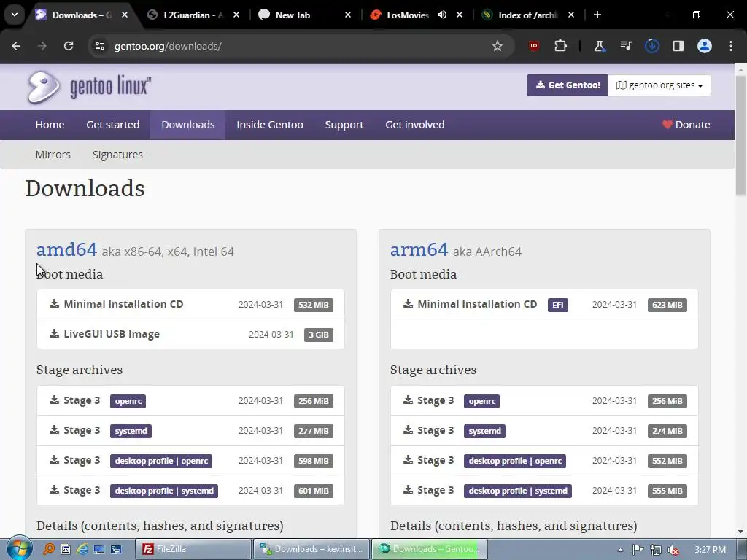Click the Gentoo Linux logo
747x560 pixels.
[89, 87]
